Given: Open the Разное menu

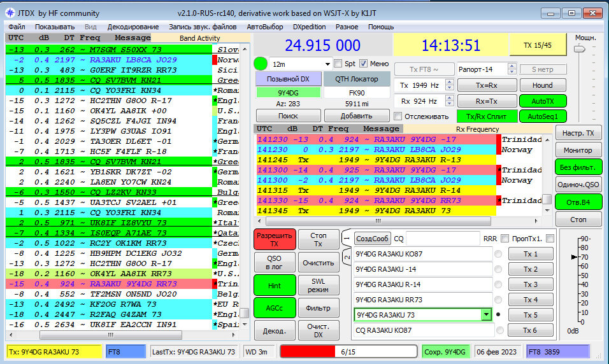Looking at the screenshot, I should (x=347, y=27).
